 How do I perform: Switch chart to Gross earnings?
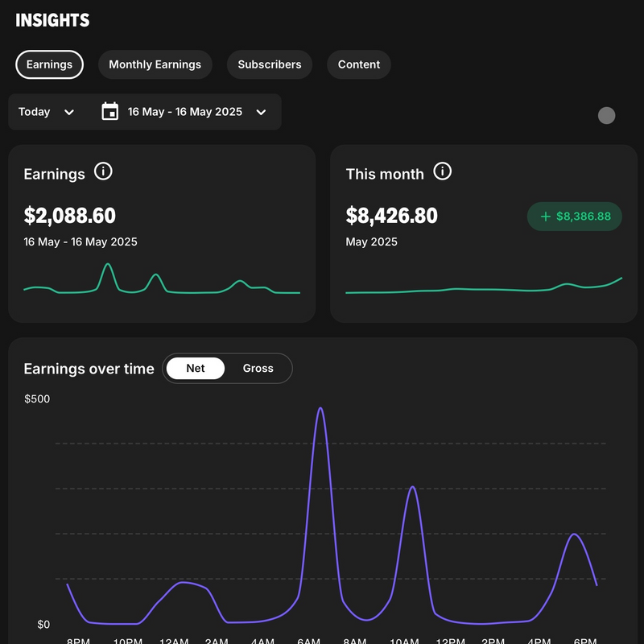coord(258,369)
